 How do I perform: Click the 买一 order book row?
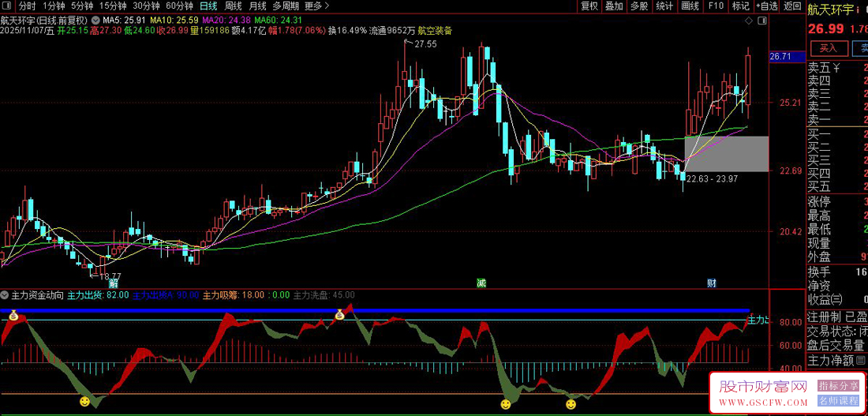(837, 134)
